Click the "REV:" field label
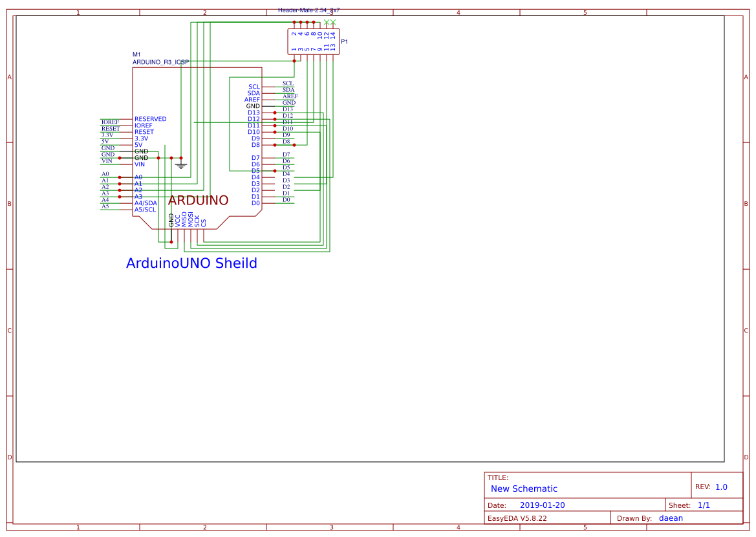This screenshot has width=756, height=537. coord(703,487)
